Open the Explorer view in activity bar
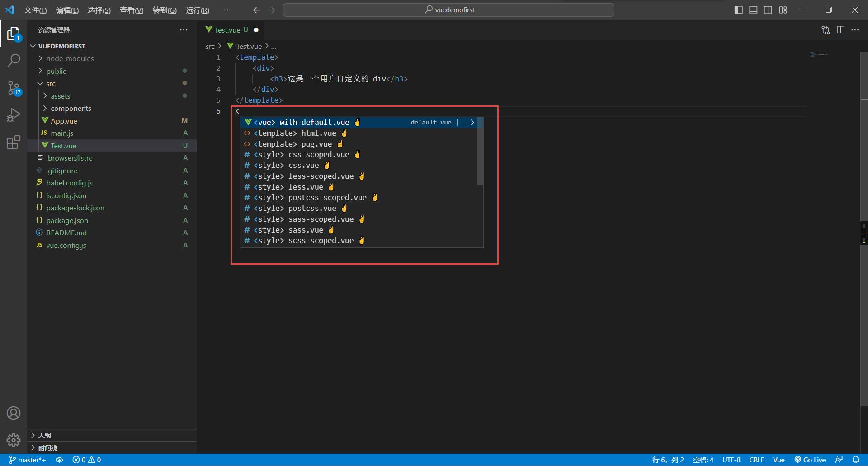 coord(14,33)
